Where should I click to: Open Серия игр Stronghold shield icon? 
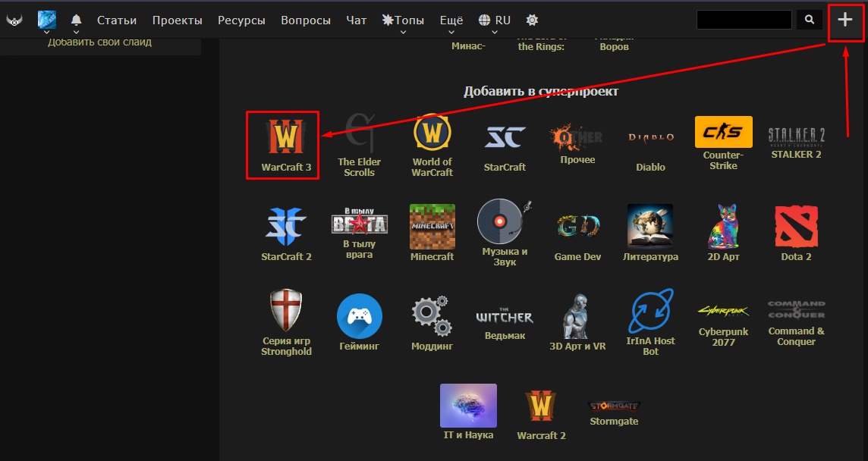click(x=286, y=310)
